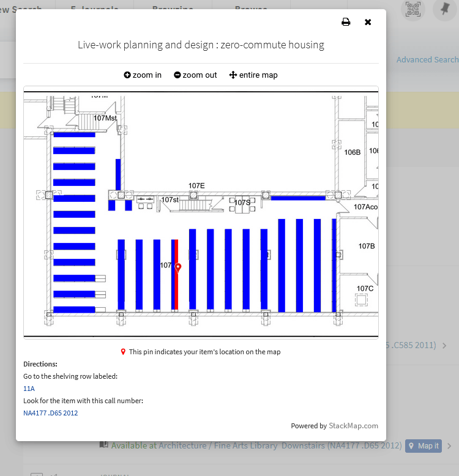459x476 pixels.
Task: Open StackMap.com link
Action: (x=353, y=426)
